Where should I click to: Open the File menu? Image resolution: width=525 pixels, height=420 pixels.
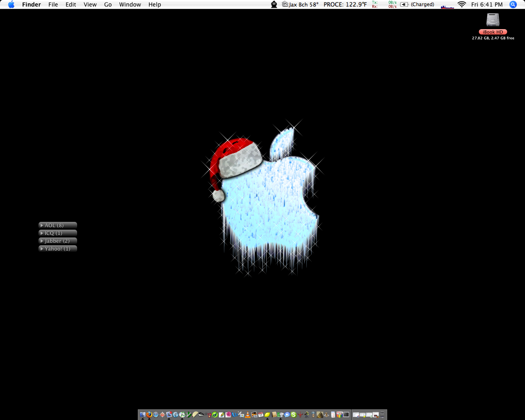(53, 5)
